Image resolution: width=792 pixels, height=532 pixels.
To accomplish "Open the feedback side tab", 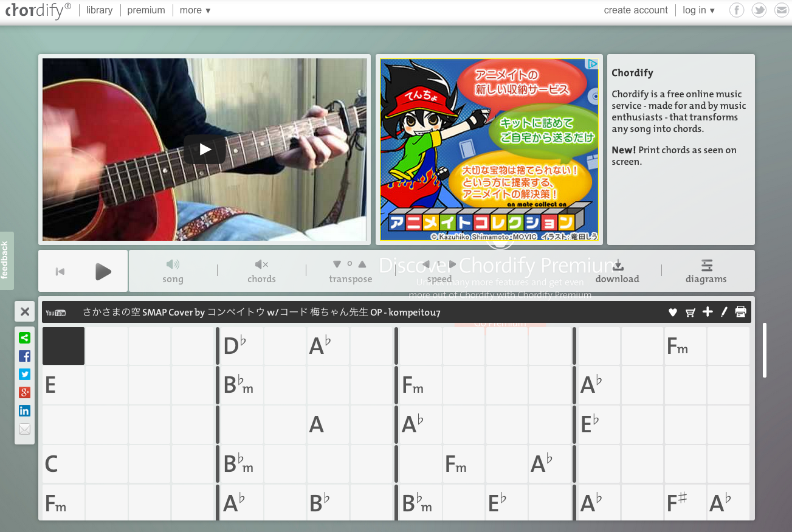I will 6,260.
